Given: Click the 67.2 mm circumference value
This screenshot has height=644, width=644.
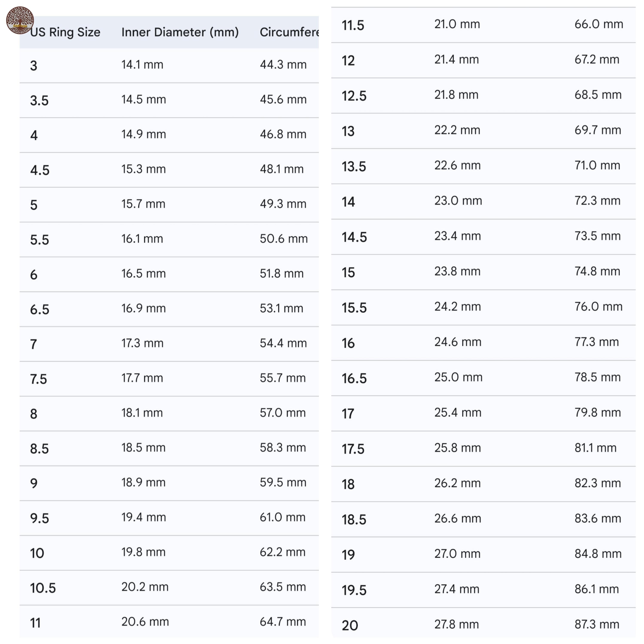Looking at the screenshot, I should pos(596,60).
